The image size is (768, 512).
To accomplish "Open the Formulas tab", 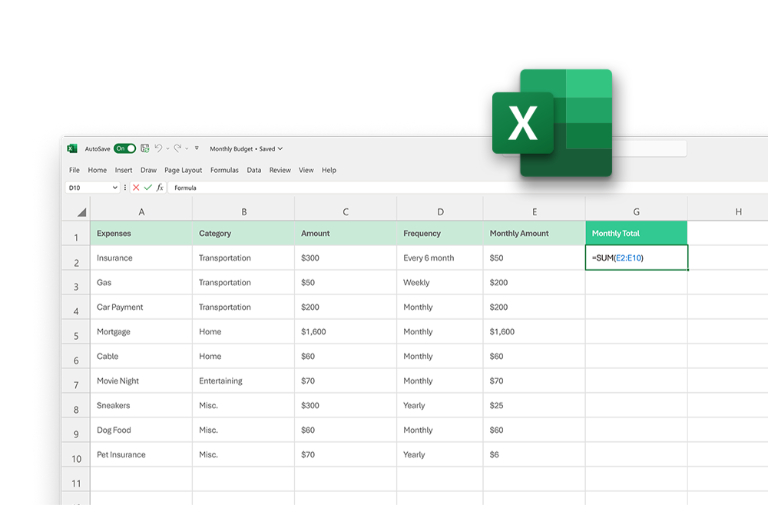I will pyautogui.click(x=224, y=170).
